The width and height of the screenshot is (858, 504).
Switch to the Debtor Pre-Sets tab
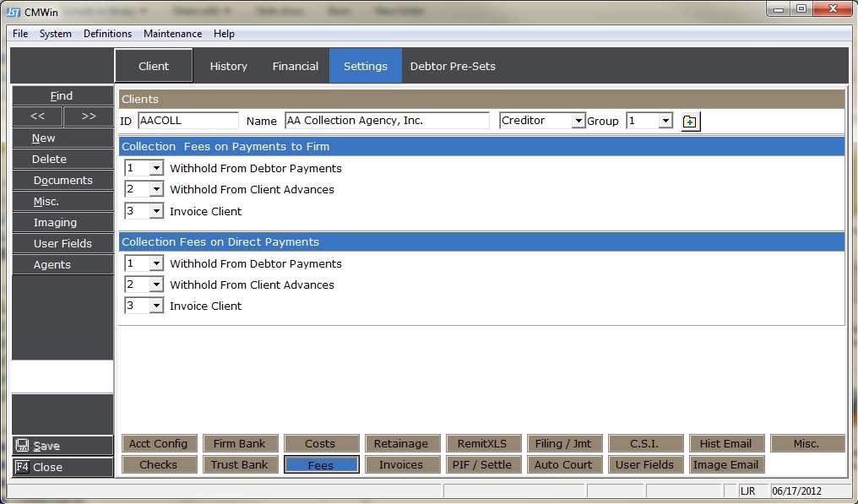coord(453,66)
